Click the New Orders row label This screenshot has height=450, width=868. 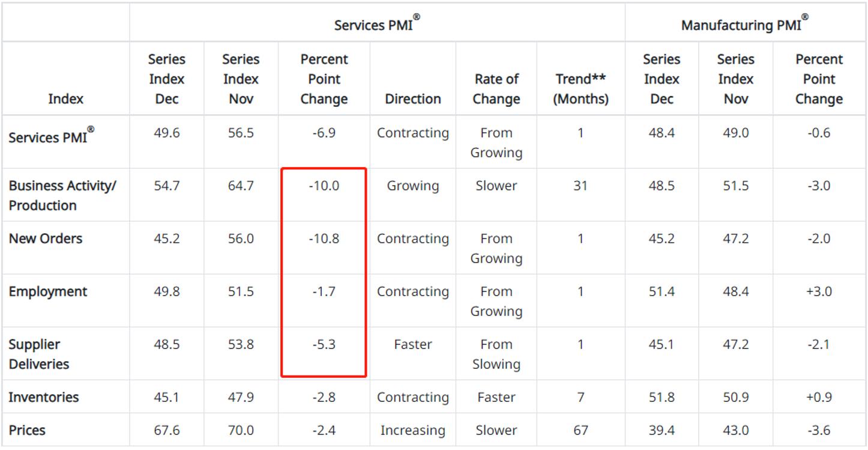pyautogui.click(x=46, y=239)
